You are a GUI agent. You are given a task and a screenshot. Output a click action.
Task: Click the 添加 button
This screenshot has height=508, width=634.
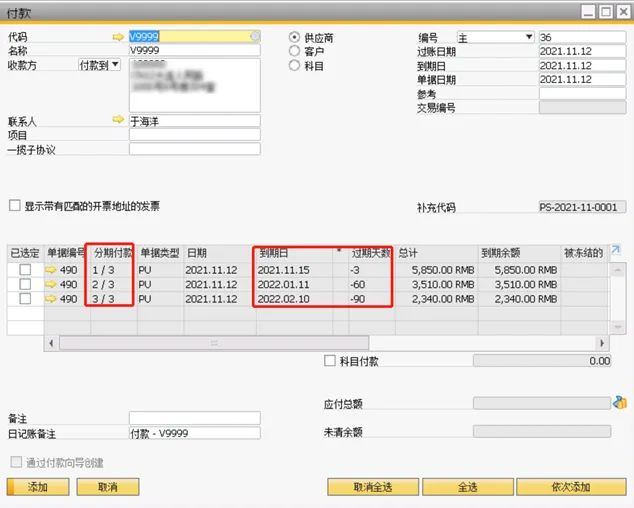click(38, 487)
